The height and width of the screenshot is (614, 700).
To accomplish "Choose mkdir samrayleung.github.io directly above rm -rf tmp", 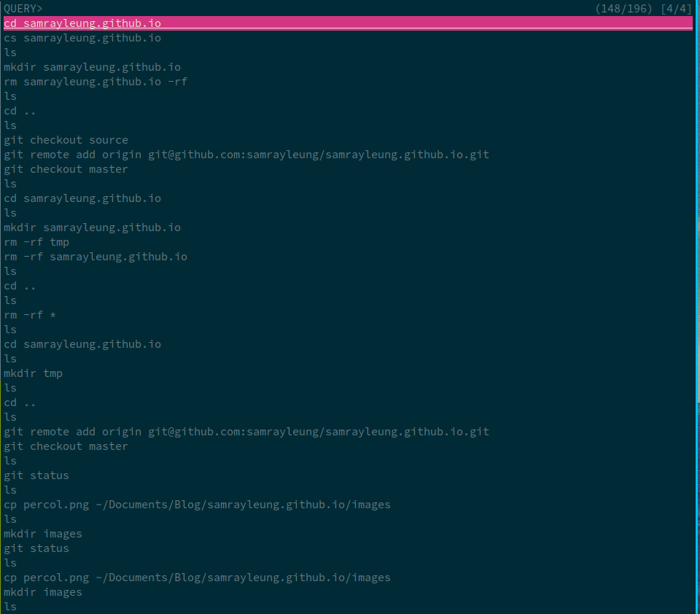I will (92, 228).
